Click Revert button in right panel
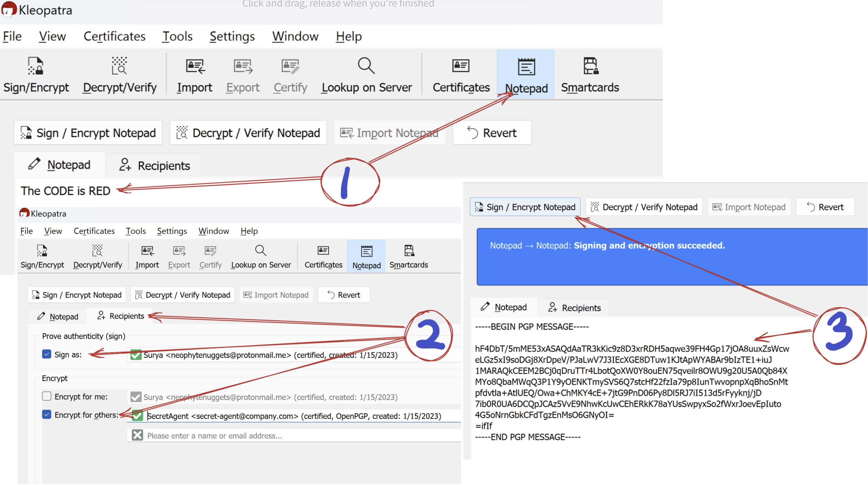The width and height of the screenshot is (868, 485). (x=825, y=207)
